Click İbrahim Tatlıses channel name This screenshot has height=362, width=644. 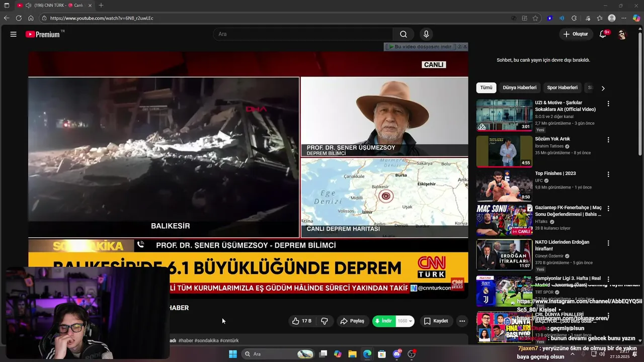click(x=549, y=146)
